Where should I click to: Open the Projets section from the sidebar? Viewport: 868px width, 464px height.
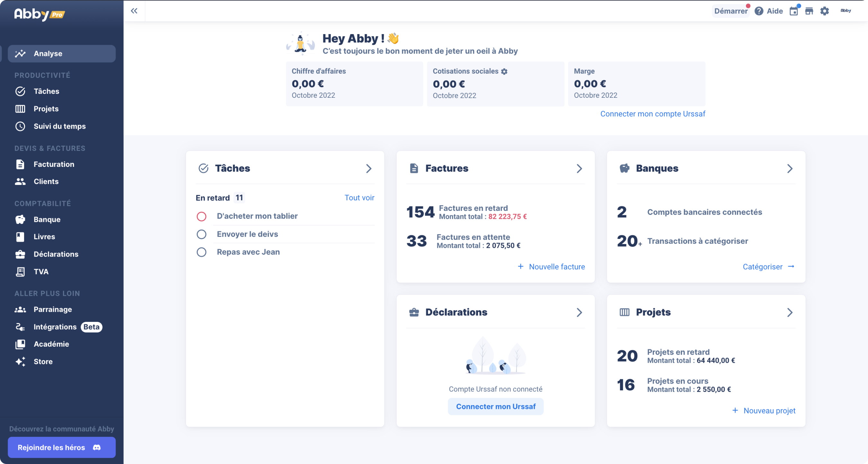click(x=47, y=109)
